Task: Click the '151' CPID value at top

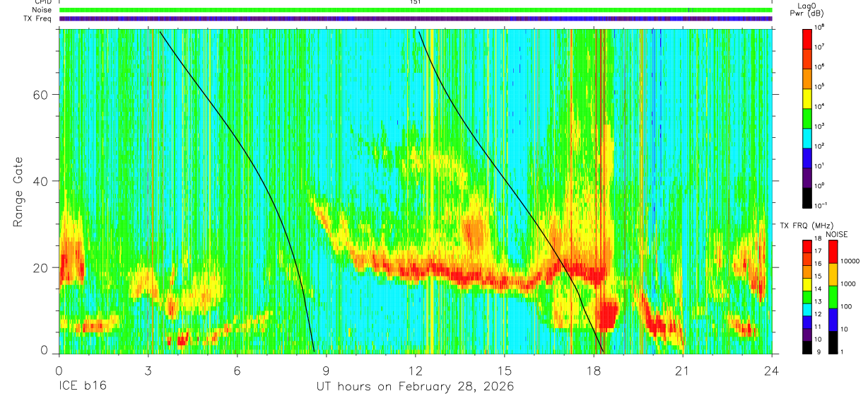Action: click(x=416, y=2)
